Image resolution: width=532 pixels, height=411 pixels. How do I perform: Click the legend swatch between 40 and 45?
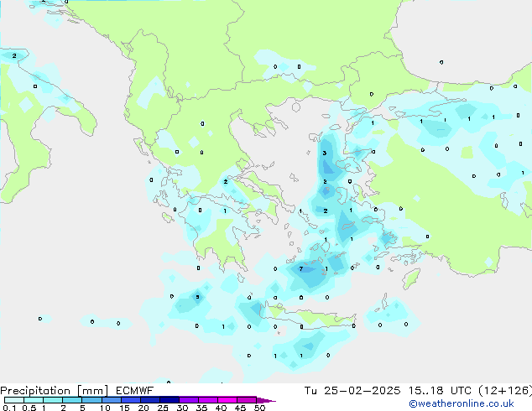(x=227, y=400)
